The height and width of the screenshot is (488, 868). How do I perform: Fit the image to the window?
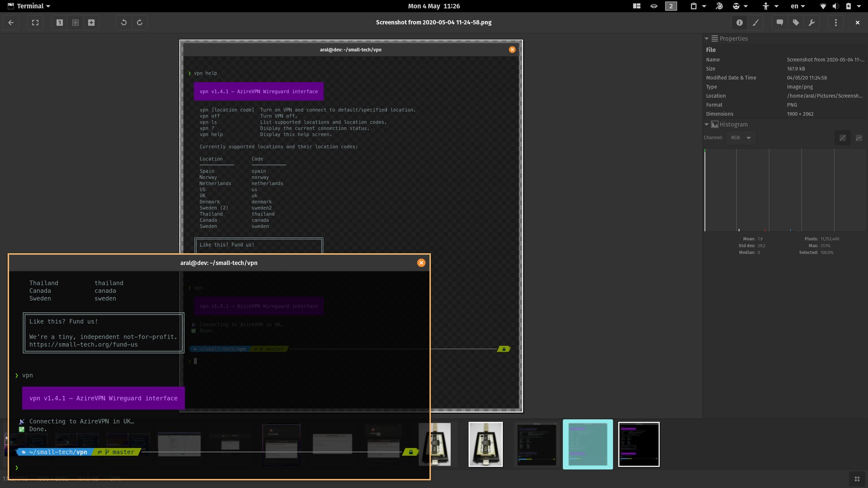[x=75, y=22]
